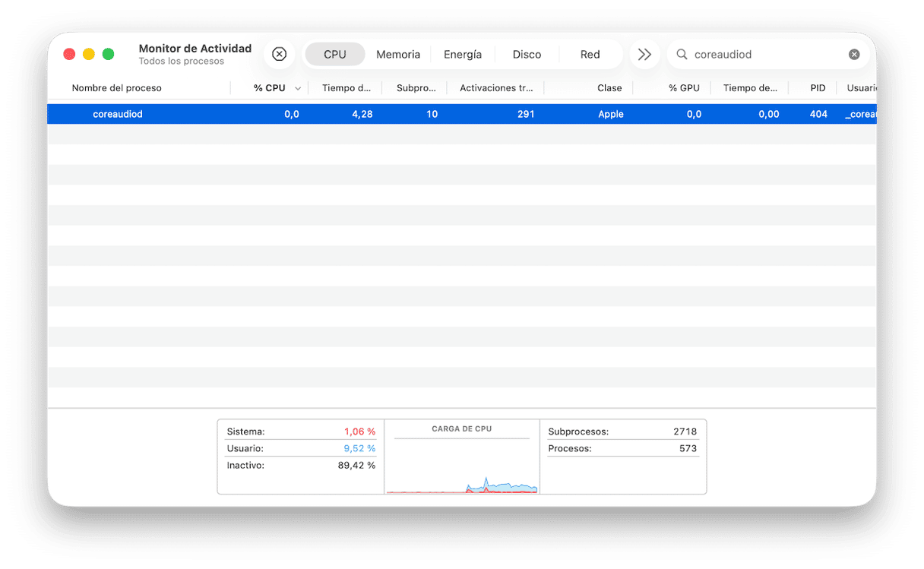Sort by Nombre del proceso column

(x=117, y=88)
